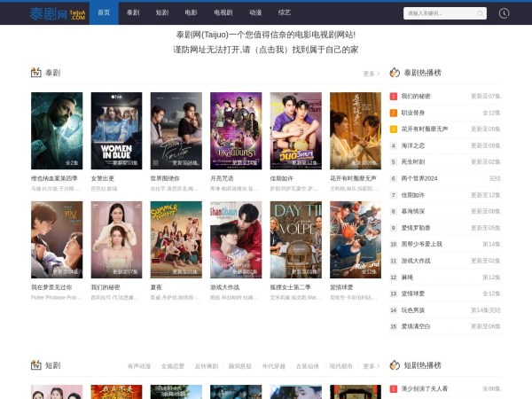Open the 电影 navigation tab
The width and height of the screenshot is (532, 399).
tap(191, 13)
